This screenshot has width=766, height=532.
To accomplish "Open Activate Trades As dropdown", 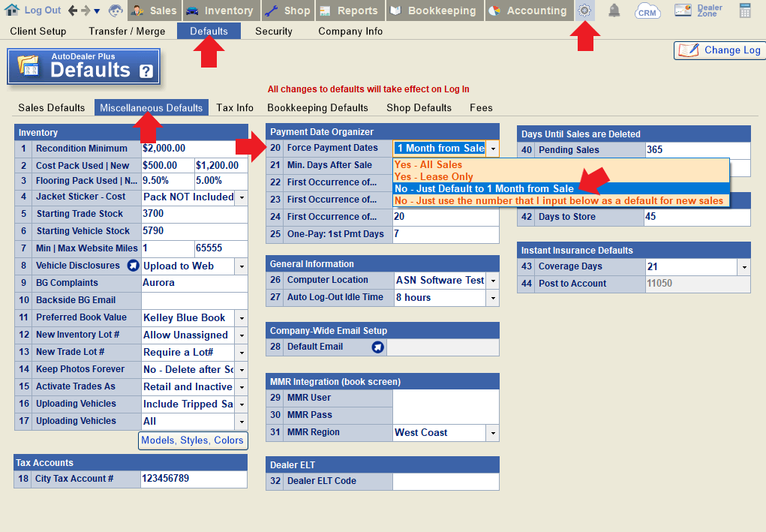I will click(242, 387).
